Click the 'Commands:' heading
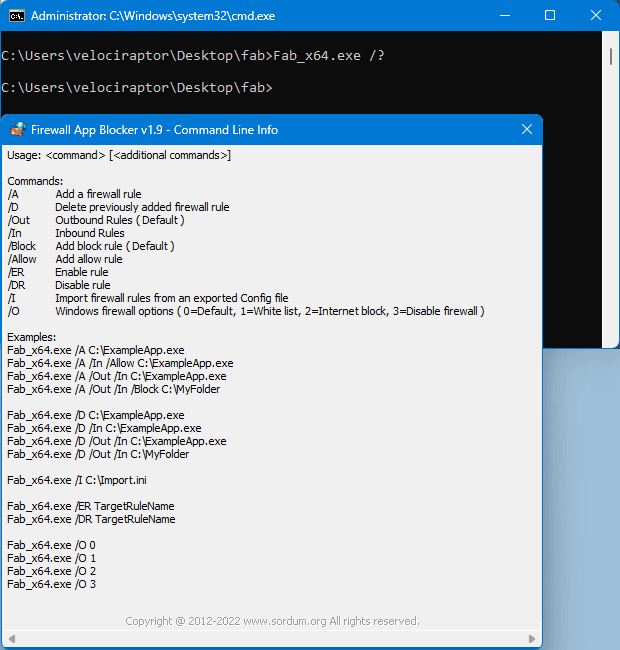Image resolution: width=620 pixels, height=650 pixels. (35, 181)
